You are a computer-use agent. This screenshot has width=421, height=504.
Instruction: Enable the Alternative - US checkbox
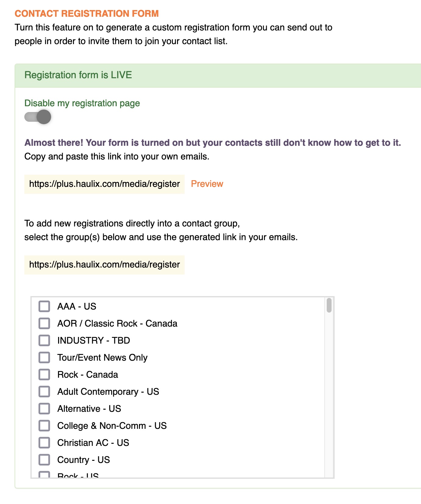pyautogui.click(x=44, y=409)
